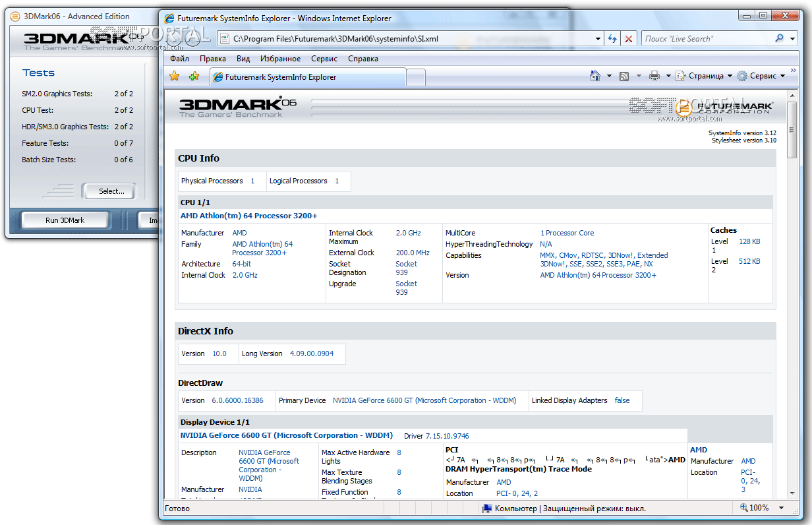Open a new blank tab
The width and height of the screenshot is (812, 525).
[416, 78]
